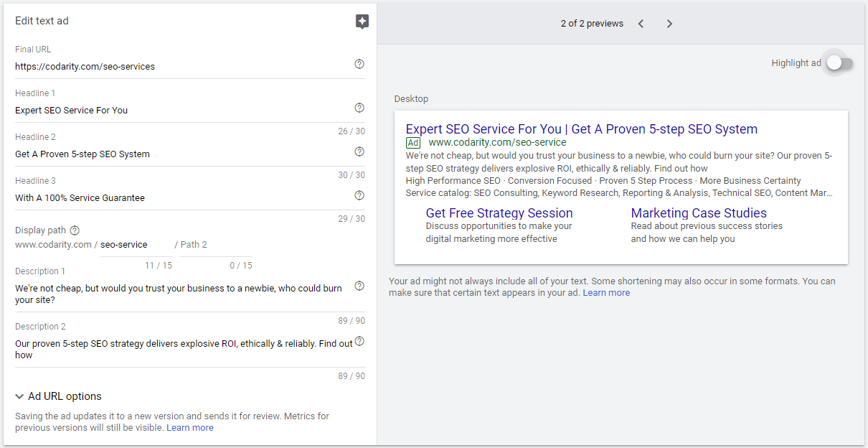Screen dimensions: 868x448
Task: Click the 11 / 15 path counter
Action: [x=159, y=266]
